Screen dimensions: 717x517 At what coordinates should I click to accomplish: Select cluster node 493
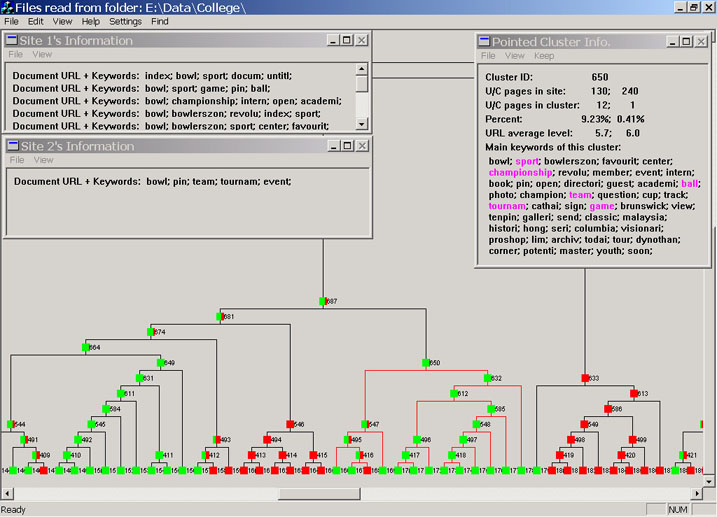click(x=217, y=440)
